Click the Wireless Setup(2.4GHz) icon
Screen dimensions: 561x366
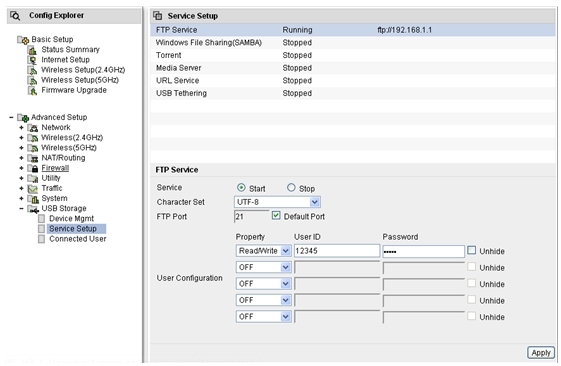[x=33, y=70]
